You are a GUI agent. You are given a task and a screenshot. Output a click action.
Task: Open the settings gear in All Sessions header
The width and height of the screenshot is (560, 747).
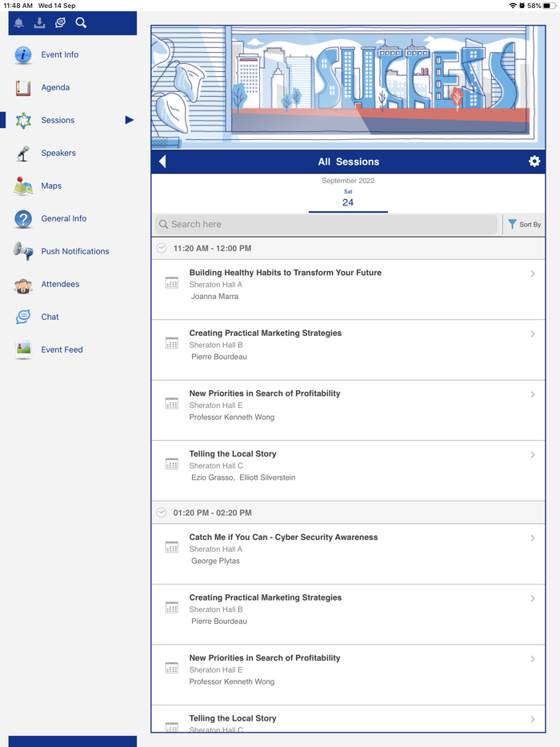[534, 162]
